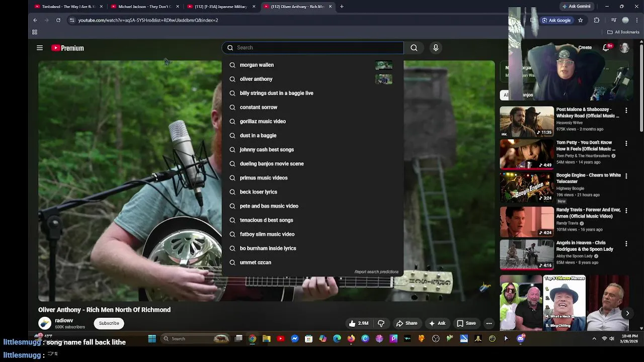Subscribe to radiowv channel
Image resolution: width=644 pixels, height=362 pixels.
pyautogui.click(x=109, y=323)
